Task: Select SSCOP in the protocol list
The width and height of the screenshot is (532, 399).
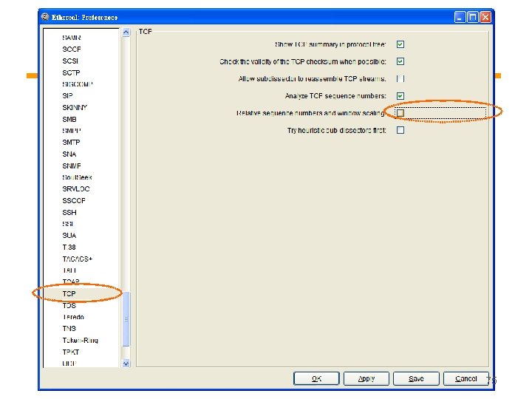Action: tap(74, 201)
